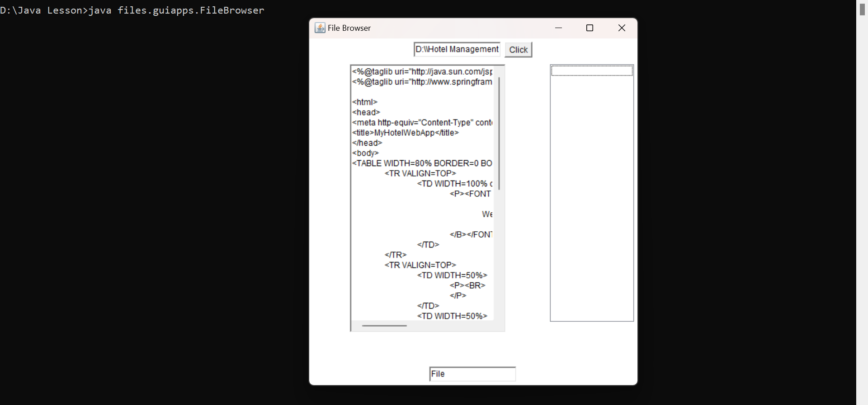
Task: Click the '<P><FONT' line
Action: pyautogui.click(x=471, y=194)
